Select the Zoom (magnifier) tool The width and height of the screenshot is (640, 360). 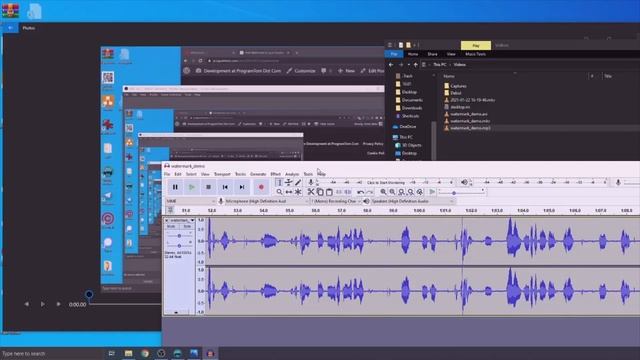279,192
